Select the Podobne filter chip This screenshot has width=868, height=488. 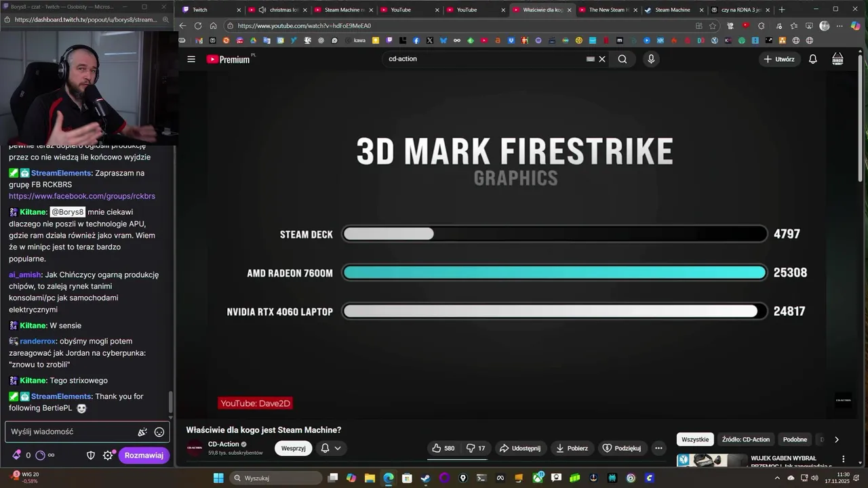click(x=795, y=439)
